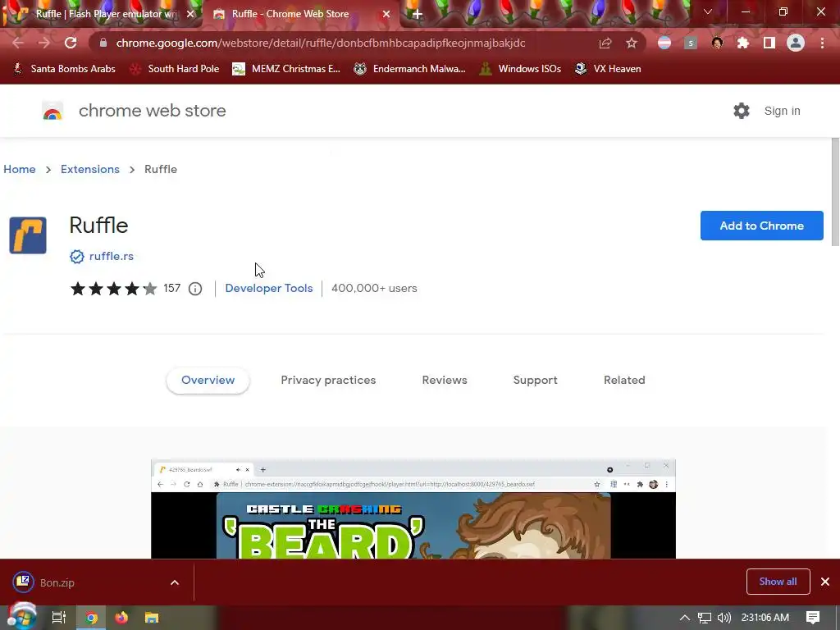
Task: Click the verified publisher badge
Action: pos(76,257)
